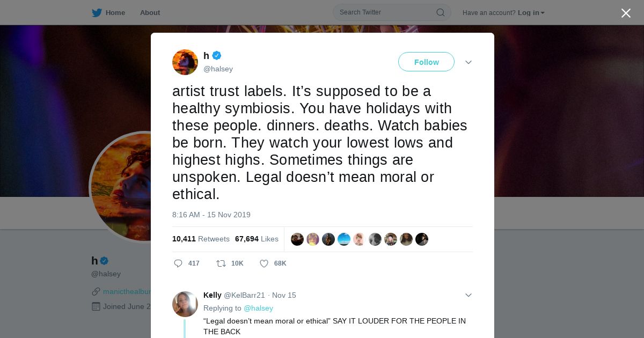Click the first liker avatar thumbnail

point(297,239)
